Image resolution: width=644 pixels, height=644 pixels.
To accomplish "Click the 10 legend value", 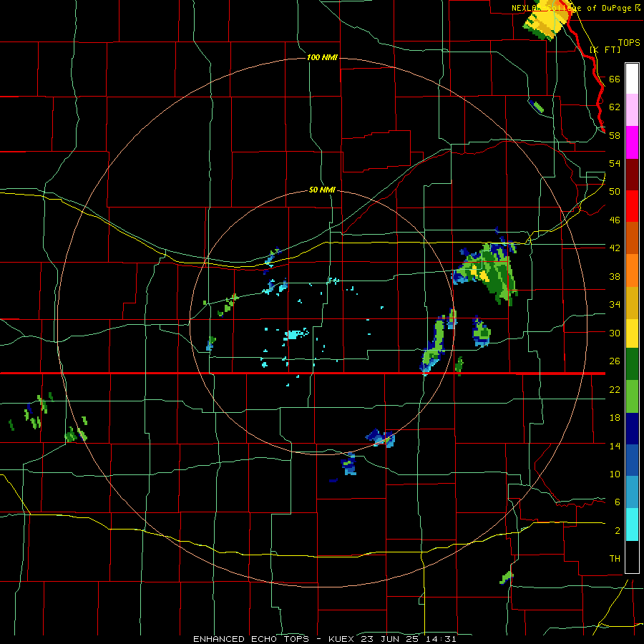I will (x=615, y=474).
